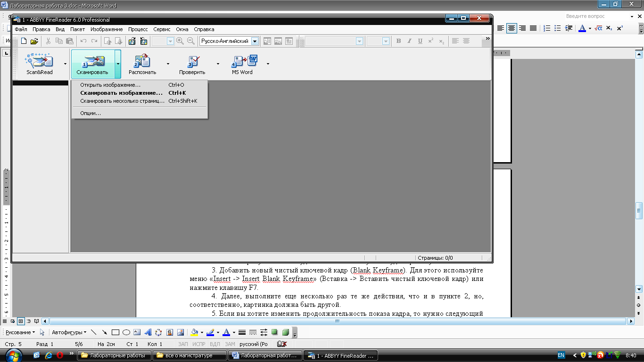Screen dimensions: 644x362
Task: Click the Shadow Style icon in Word
Action: tap(274, 332)
